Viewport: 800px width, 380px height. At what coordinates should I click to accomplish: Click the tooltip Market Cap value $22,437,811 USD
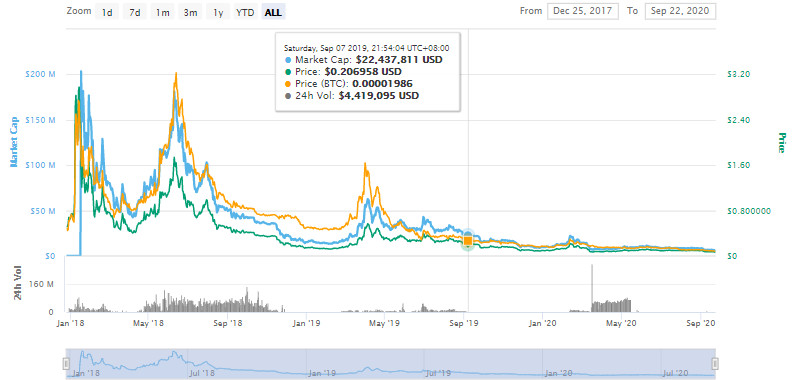[399, 59]
